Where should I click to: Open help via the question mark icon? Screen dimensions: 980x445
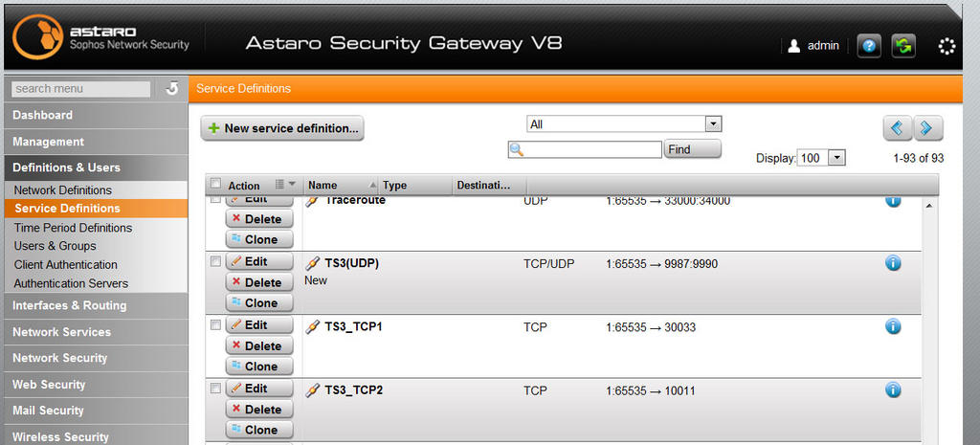tap(869, 46)
